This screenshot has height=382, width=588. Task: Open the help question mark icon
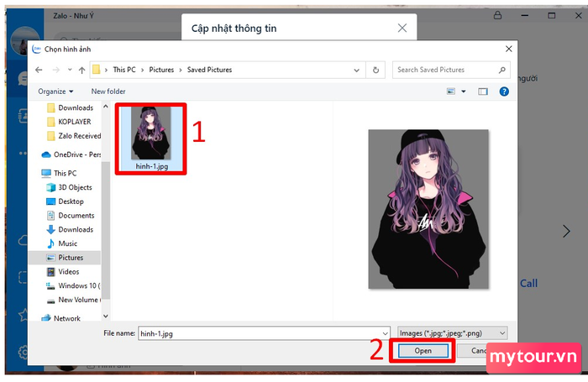[x=504, y=92]
